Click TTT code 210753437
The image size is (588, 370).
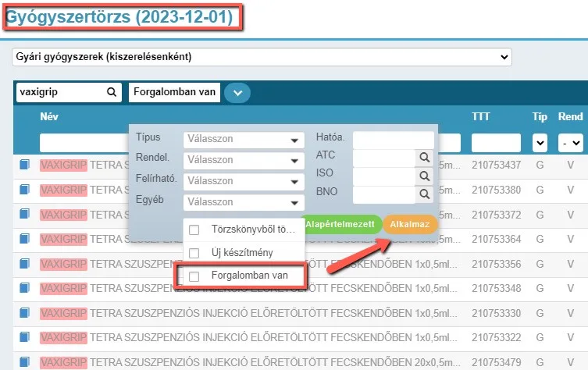(496, 165)
